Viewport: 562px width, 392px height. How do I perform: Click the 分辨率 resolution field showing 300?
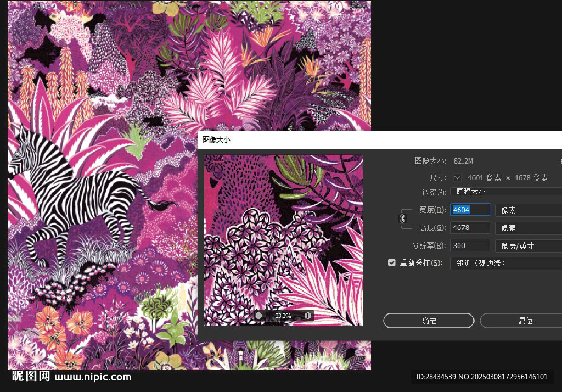click(470, 245)
